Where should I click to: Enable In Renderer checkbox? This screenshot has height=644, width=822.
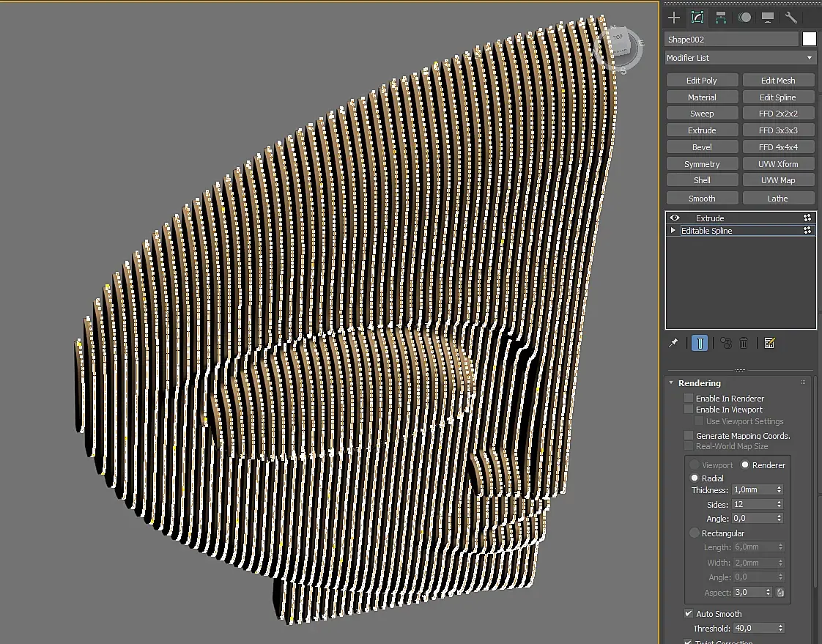[689, 399]
